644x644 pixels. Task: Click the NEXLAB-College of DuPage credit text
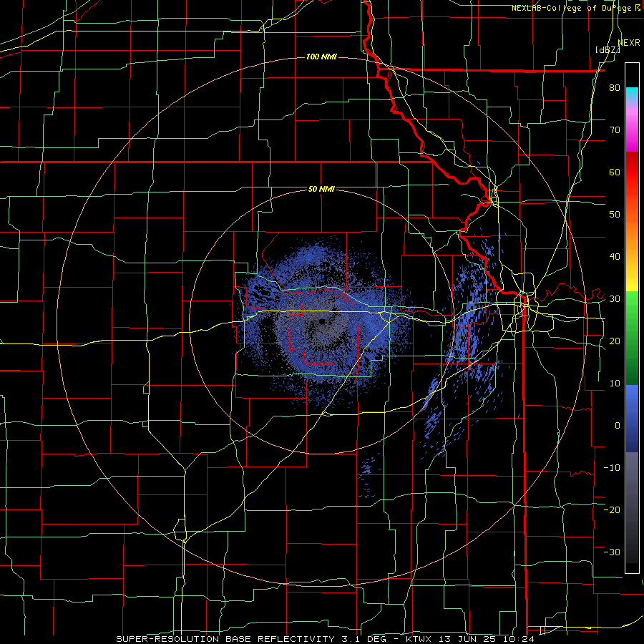click(x=577, y=8)
